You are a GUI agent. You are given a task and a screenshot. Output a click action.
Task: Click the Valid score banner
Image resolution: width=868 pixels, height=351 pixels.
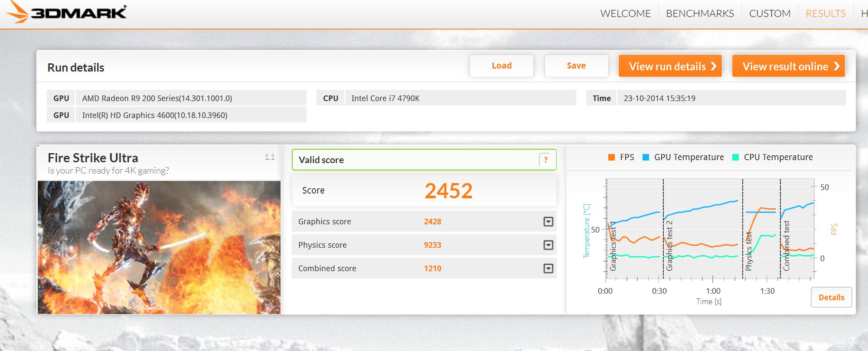click(424, 160)
